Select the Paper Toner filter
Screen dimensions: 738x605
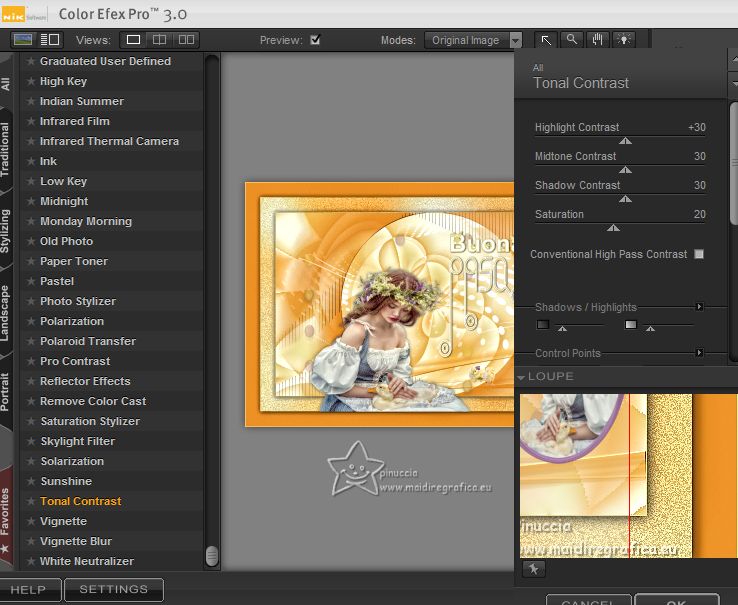click(74, 261)
